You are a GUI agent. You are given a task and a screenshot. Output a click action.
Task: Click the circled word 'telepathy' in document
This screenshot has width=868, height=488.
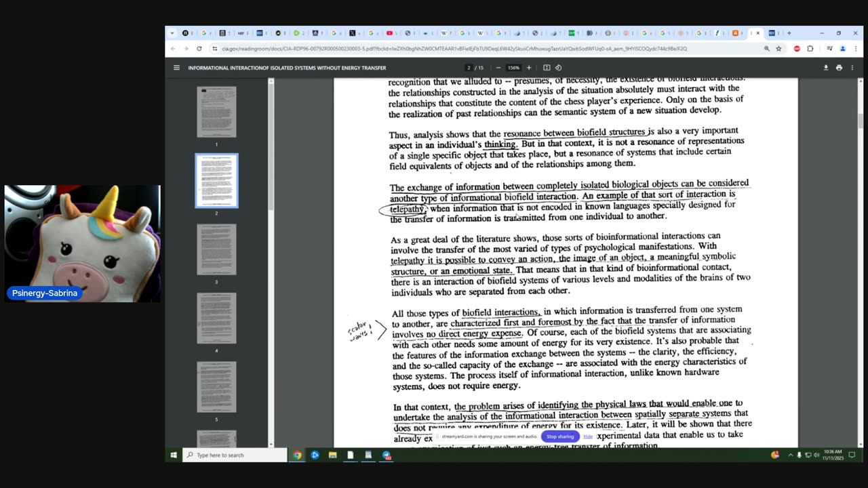(408, 209)
